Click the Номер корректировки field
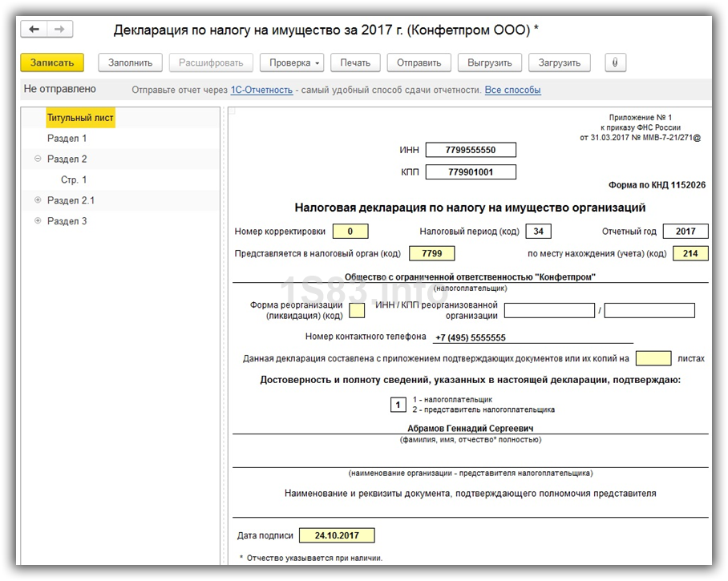The height and width of the screenshot is (581, 728). click(350, 232)
